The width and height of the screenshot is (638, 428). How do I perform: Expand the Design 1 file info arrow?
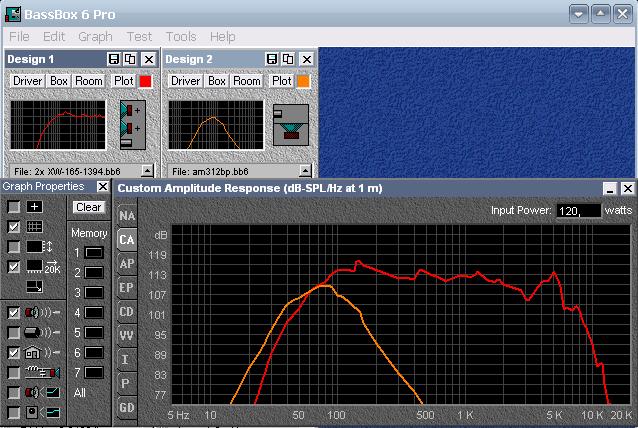[x=147, y=171]
